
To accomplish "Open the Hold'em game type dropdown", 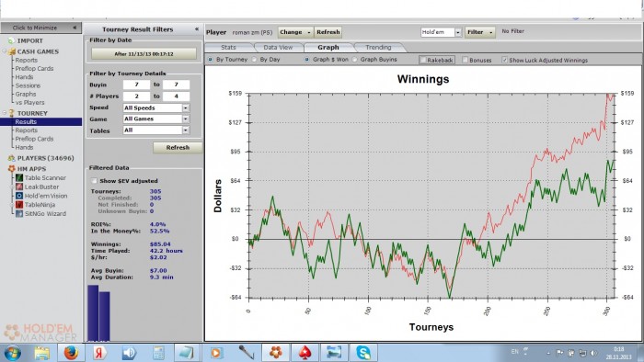I will (458, 32).
